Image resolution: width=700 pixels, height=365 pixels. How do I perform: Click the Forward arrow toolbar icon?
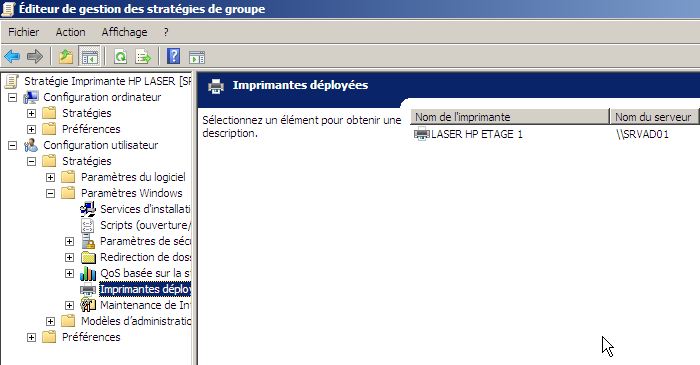(x=35, y=57)
